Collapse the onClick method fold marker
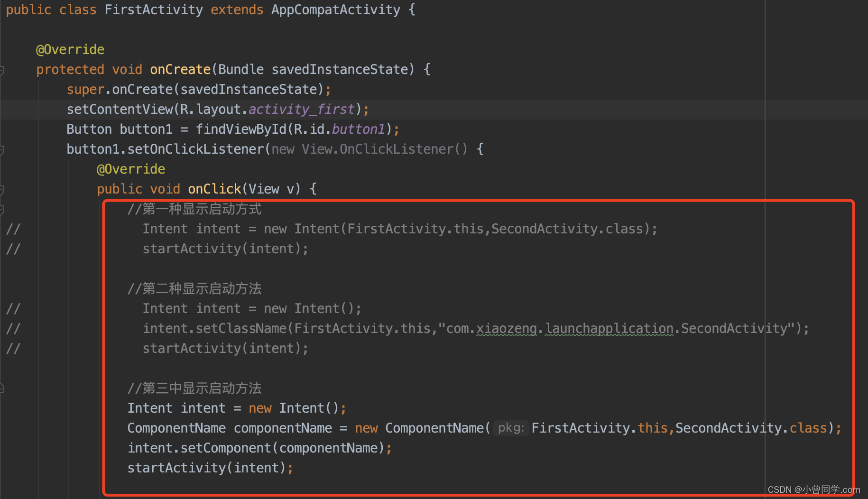 coord(2,190)
